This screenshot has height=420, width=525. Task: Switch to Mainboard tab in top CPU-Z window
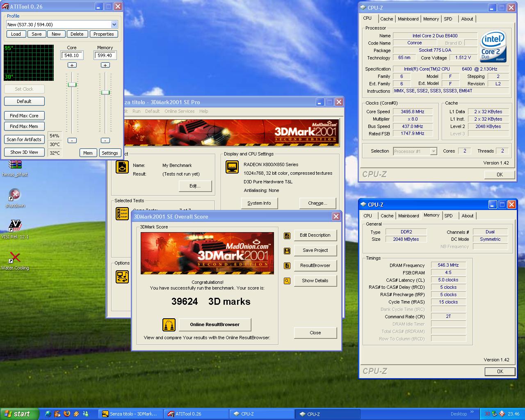[x=408, y=19]
